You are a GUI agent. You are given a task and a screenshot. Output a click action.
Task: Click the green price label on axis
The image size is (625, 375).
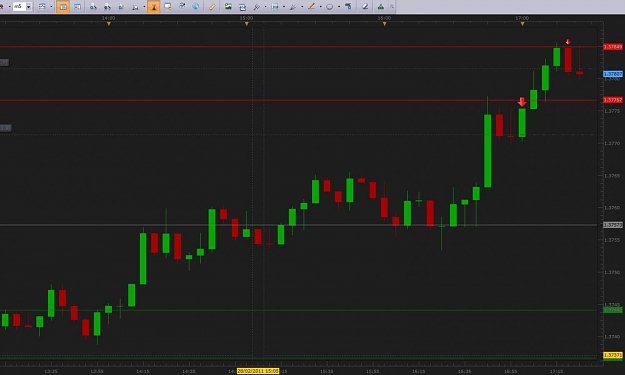pos(613,310)
